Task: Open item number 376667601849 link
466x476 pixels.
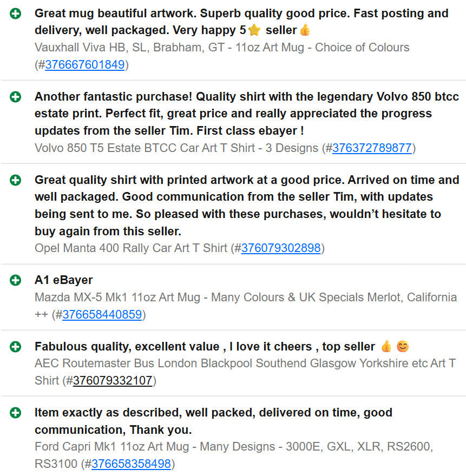Action: (85, 65)
